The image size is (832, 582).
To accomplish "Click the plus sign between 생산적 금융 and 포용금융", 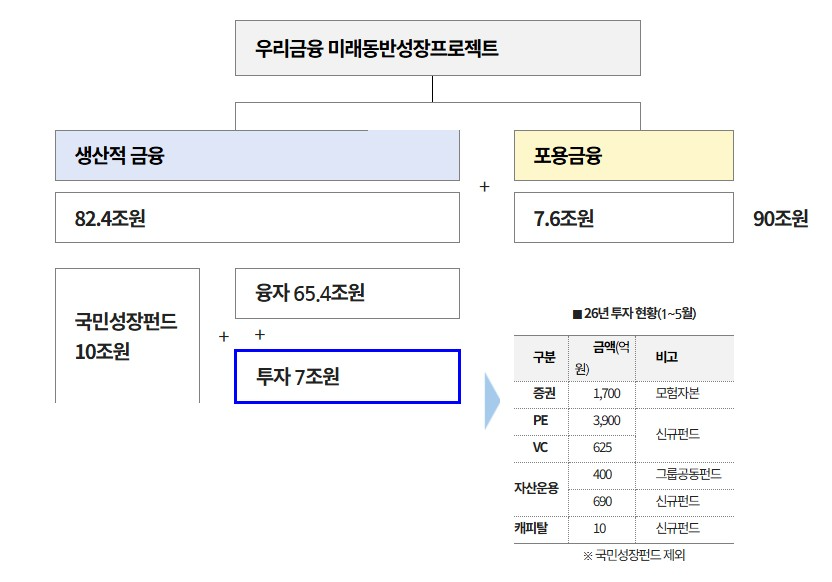I will point(484,187).
